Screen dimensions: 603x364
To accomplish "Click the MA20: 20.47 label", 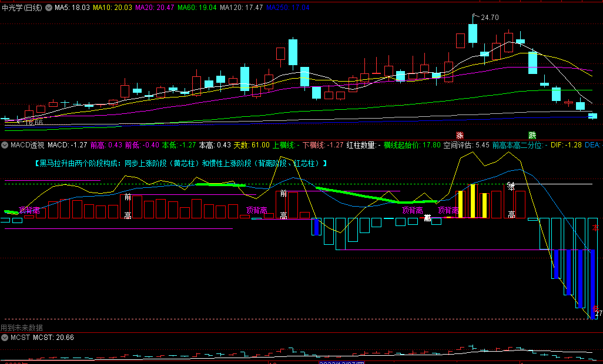I will coord(155,7).
